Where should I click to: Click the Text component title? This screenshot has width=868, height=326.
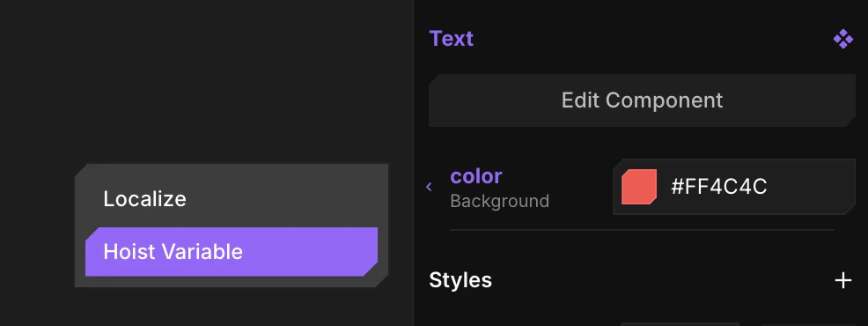pos(451,39)
